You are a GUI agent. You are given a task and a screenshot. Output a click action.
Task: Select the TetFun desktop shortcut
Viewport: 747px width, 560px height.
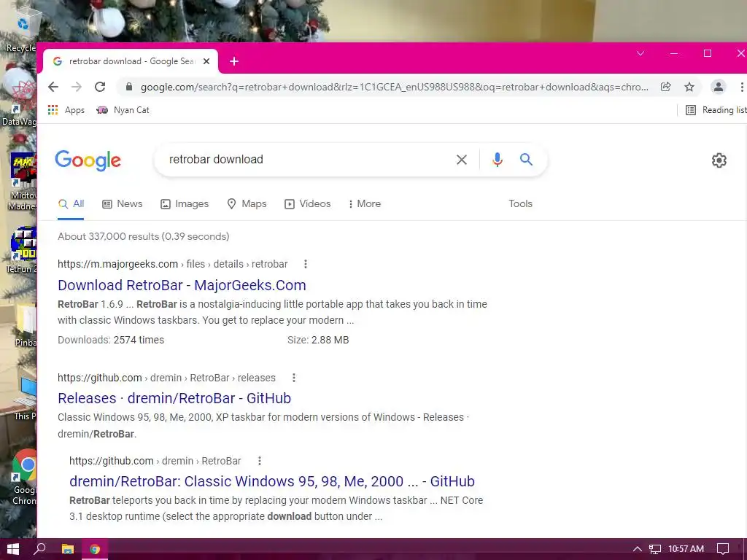(x=21, y=249)
